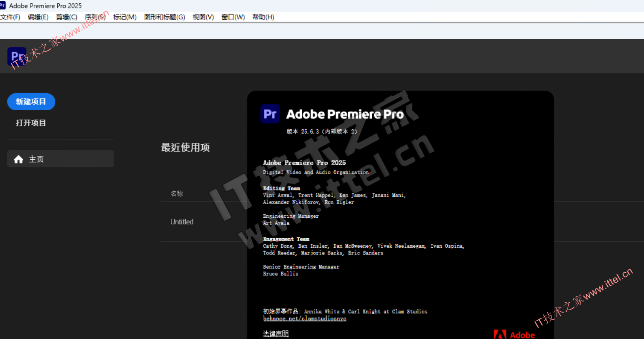
Task: Select the Untitled recent project
Action: (182, 222)
